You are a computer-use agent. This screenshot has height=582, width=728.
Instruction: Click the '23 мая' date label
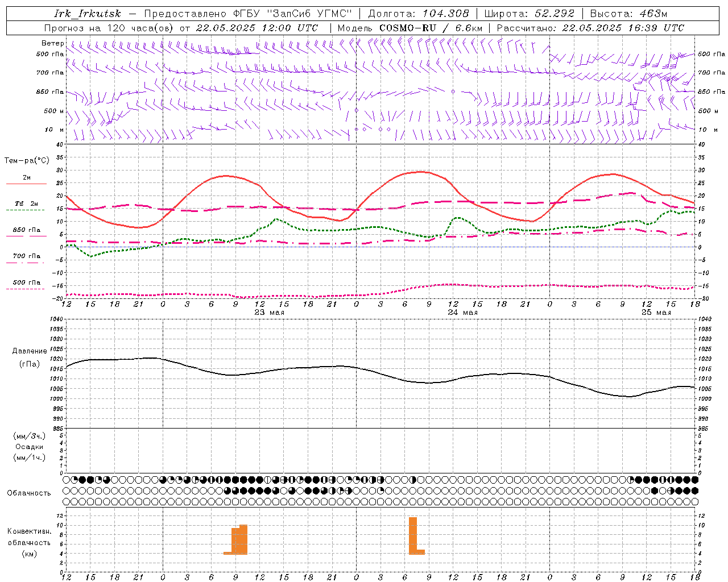coord(269,313)
